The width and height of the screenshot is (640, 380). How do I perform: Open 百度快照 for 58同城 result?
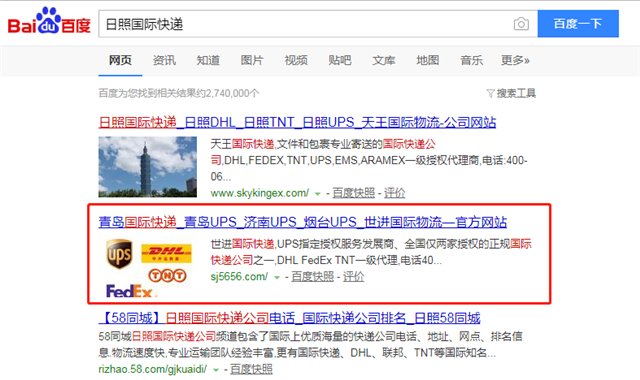[251, 369]
